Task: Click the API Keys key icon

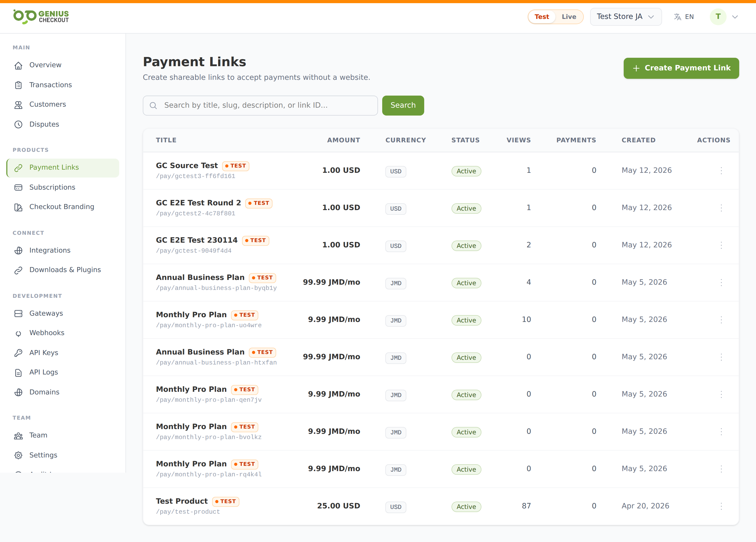Action: (x=18, y=353)
